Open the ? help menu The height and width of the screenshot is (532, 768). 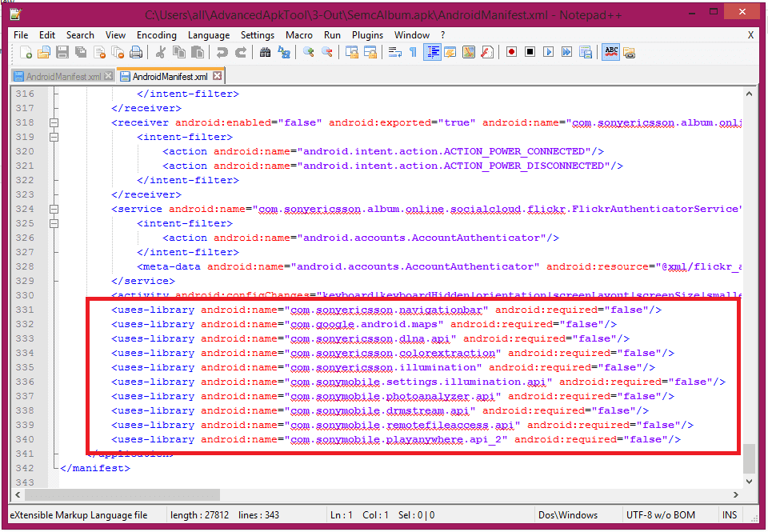[x=442, y=34]
